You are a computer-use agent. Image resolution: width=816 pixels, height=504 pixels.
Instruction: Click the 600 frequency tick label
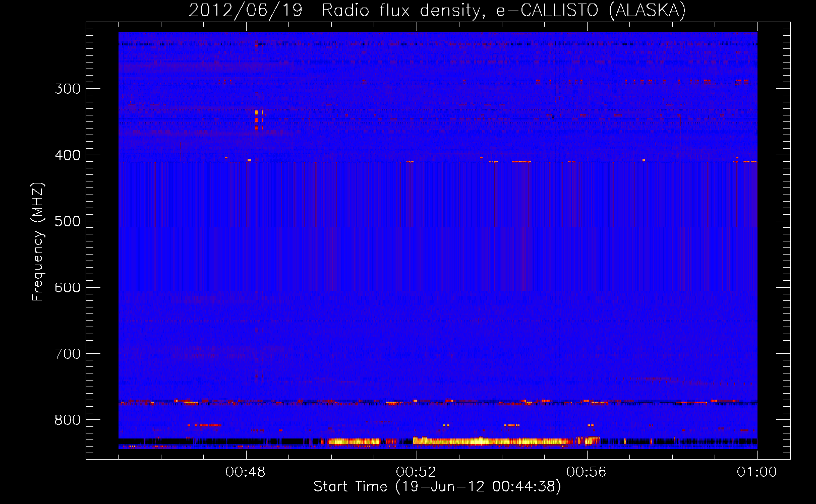tap(68, 287)
